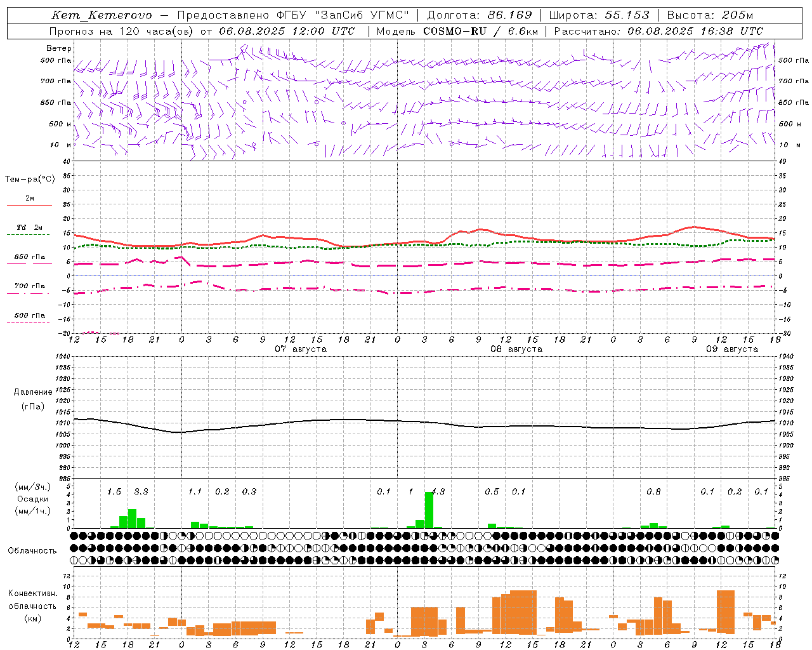Screen dimensions: 812x650
Task: Click the 0.8 precipitation total value
Action: [653, 492]
